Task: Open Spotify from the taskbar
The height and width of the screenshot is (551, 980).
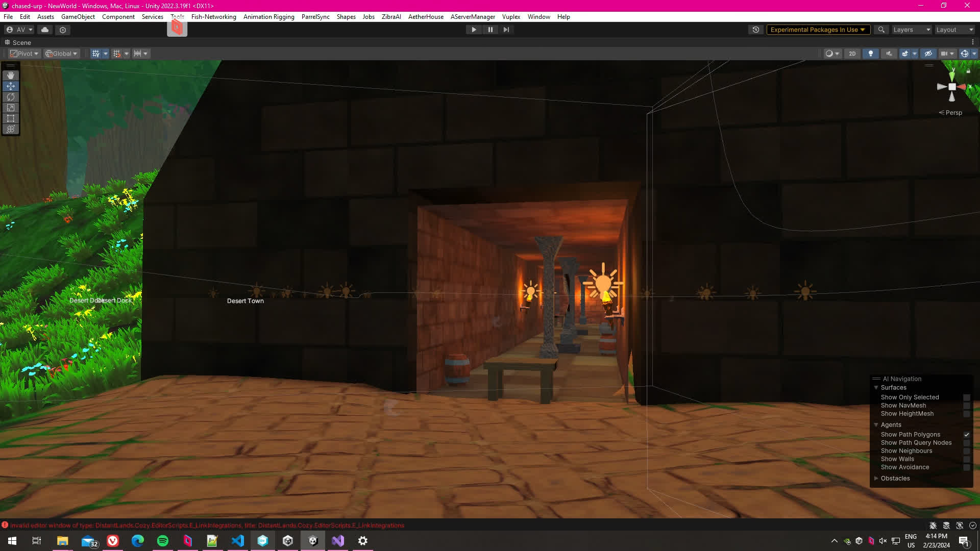Action: [163, 541]
